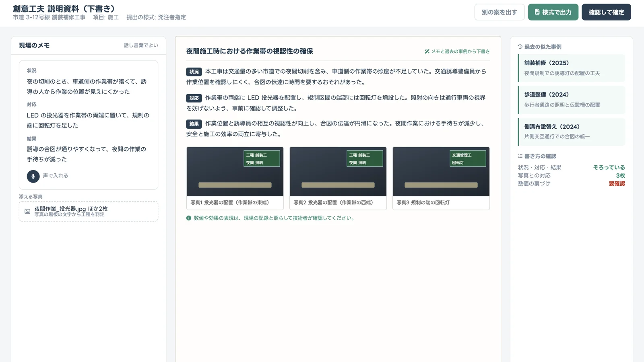Click the 対応 tag in the draft
The width and height of the screenshot is (644, 362).
click(194, 98)
